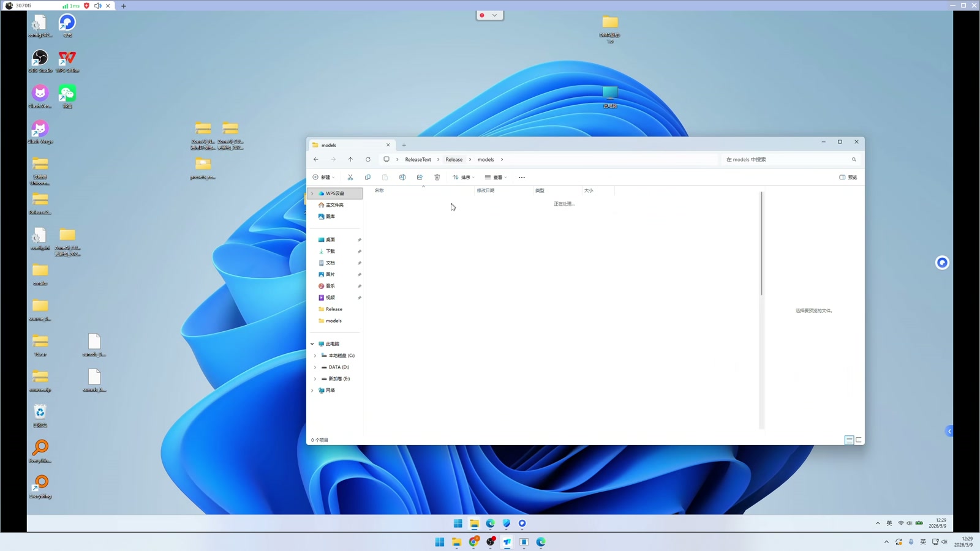Go up one folder level in Explorer
980x551 pixels.
click(350, 160)
